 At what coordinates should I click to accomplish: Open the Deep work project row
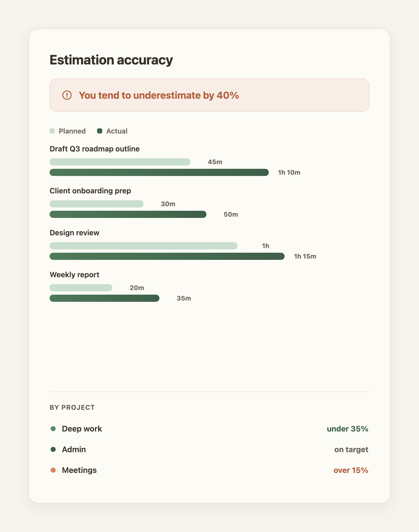209,429
